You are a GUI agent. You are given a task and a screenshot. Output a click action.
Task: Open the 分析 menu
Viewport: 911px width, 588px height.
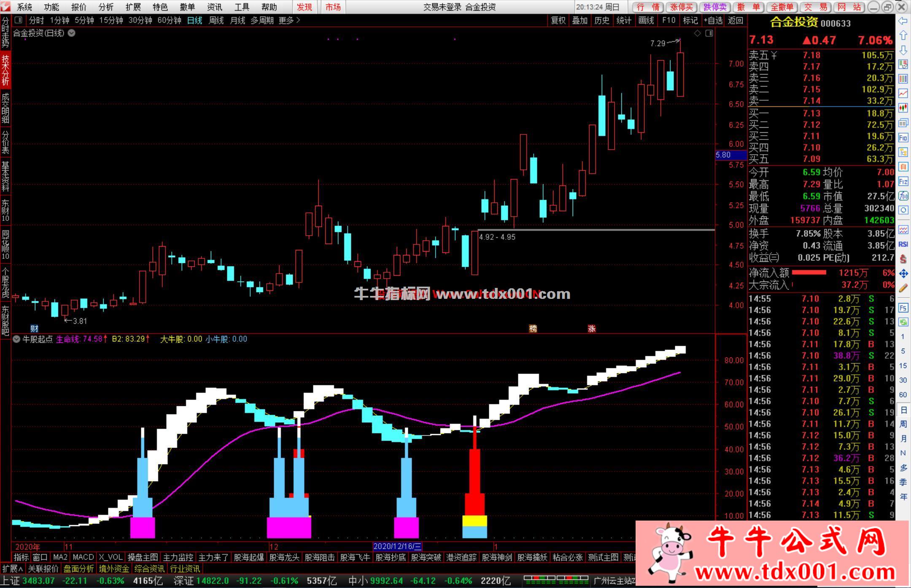106,7
